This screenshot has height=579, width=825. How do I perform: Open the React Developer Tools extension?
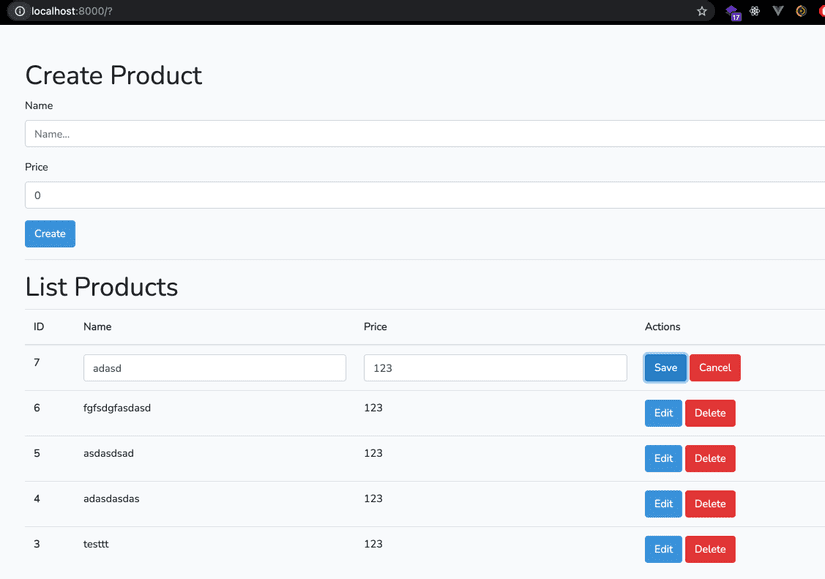pyautogui.click(x=755, y=11)
